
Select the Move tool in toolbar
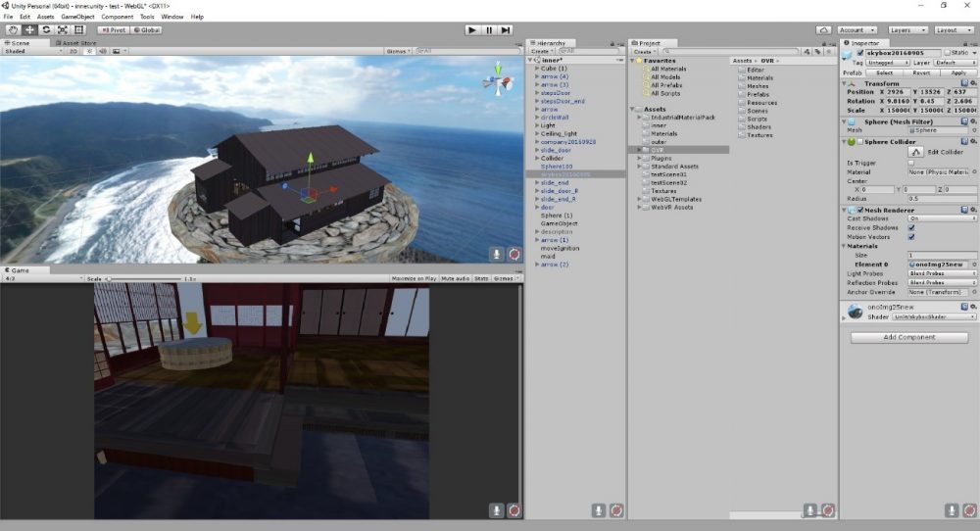(29, 30)
